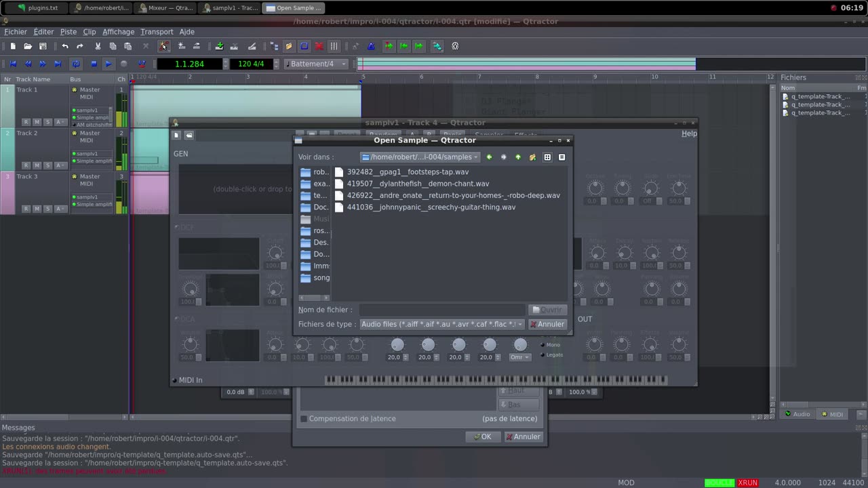Click the Play transport button
Image resolution: width=868 pixels, height=488 pixels.
tap(108, 64)
